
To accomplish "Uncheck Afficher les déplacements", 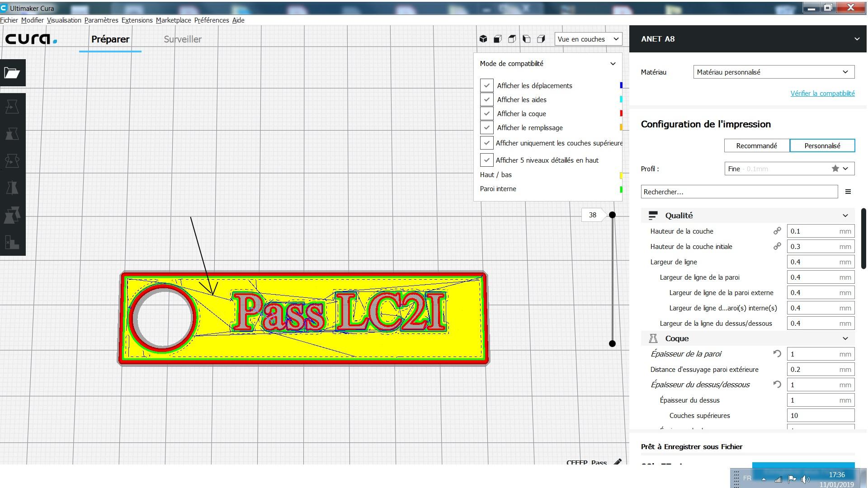I will [x=486, y=85].
